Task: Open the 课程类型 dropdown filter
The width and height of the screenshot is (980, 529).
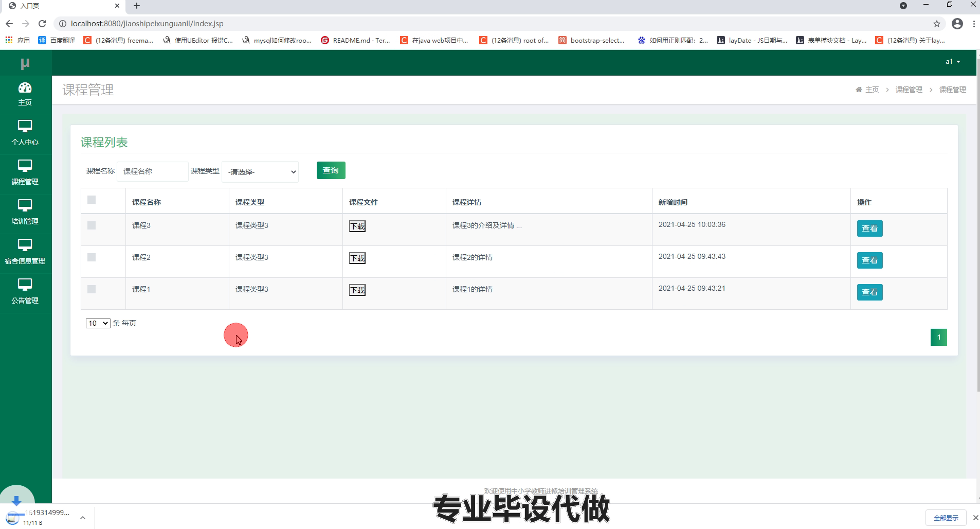Action: click(x=260, y=172)
